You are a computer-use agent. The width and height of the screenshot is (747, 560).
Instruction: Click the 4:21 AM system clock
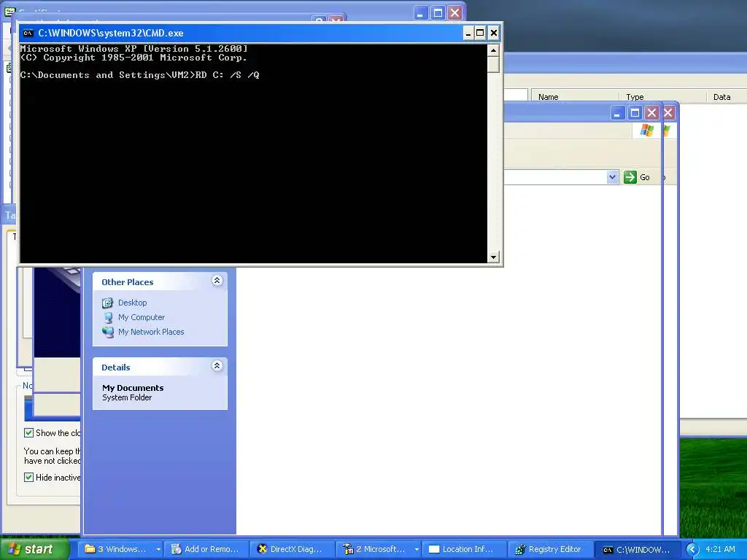tap(720, 549)
